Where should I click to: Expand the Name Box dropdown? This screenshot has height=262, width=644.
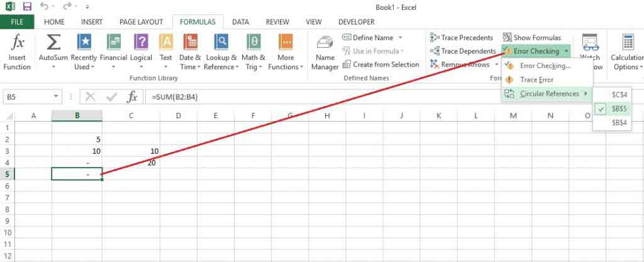[56, 97]
